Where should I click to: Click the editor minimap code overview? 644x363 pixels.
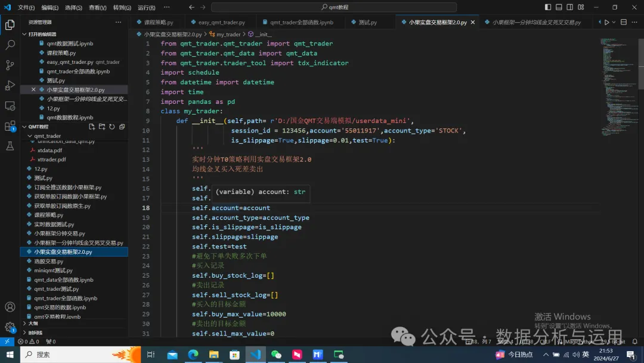[618, 87]
